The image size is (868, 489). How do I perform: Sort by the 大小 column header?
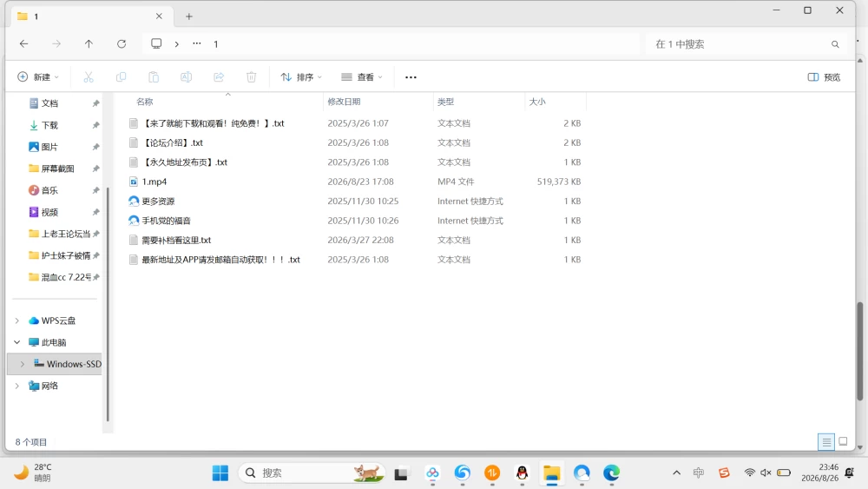point(537,102)
